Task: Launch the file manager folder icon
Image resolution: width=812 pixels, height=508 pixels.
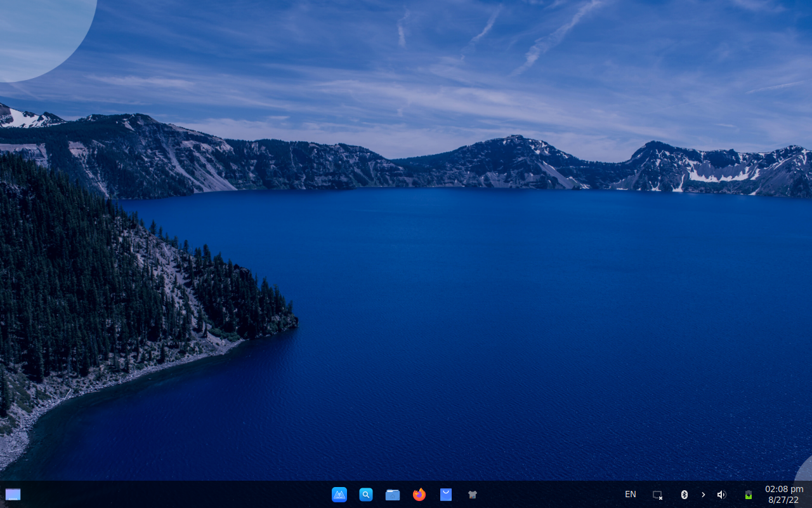Action: (x=393, y=495)
